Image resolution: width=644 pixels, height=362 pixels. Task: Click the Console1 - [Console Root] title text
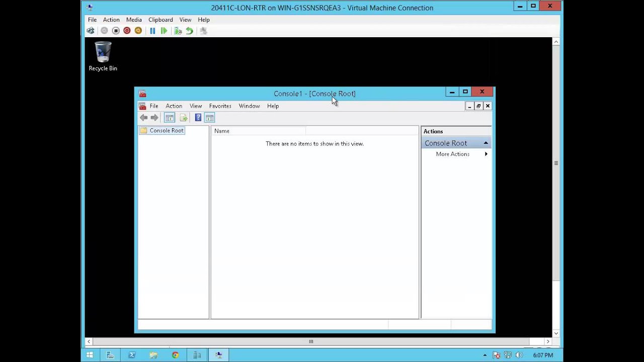coord(314,94)
